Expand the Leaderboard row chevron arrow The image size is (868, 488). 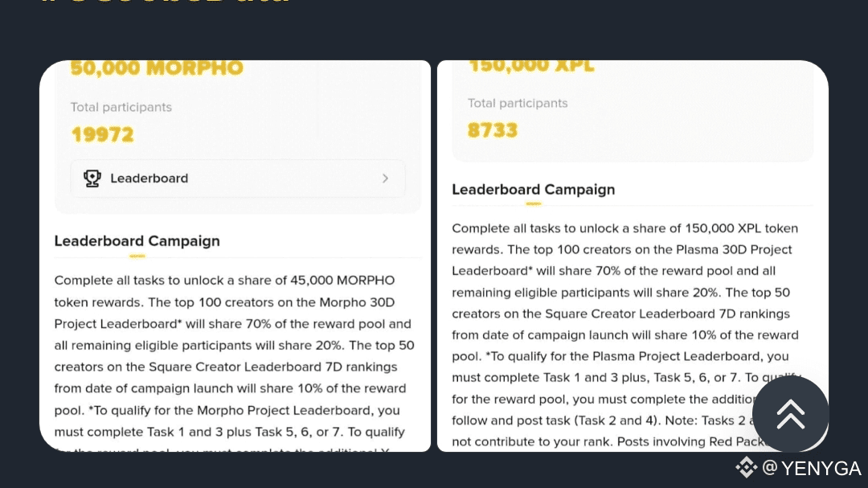coord(386,178)
